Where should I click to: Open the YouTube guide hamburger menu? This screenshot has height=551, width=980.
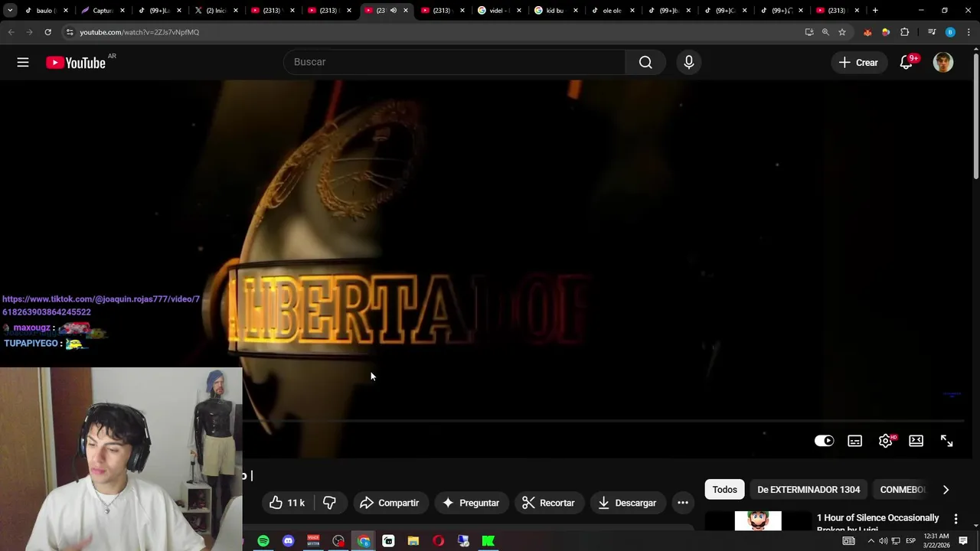(x=23, y=63)
